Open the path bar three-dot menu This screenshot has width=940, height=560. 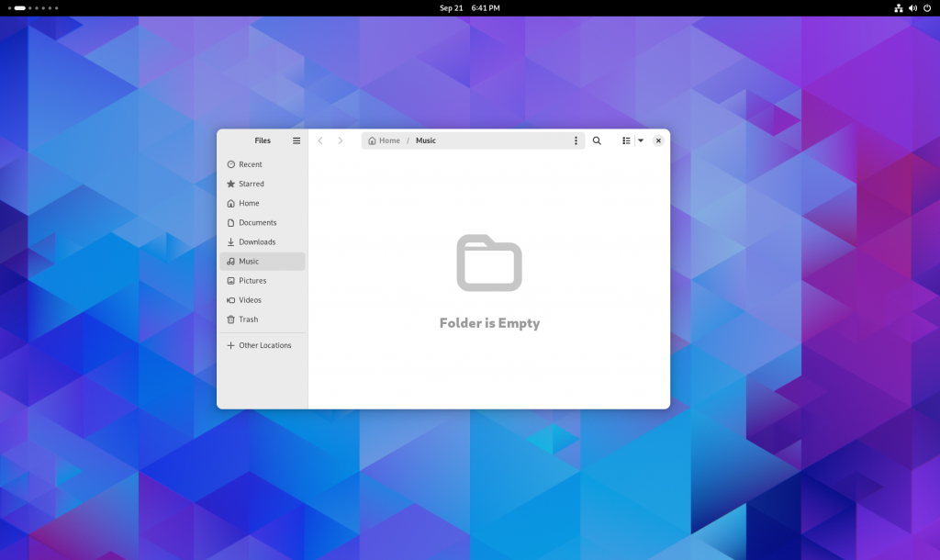576,140
